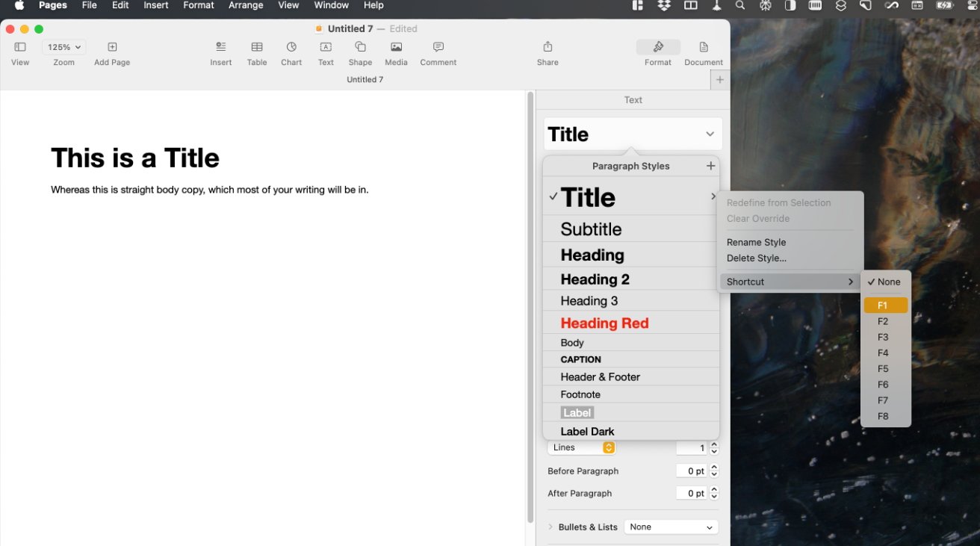Open the Title paragraph style dropdown
The width and height of the screenshot is (980, 546).
633,134
